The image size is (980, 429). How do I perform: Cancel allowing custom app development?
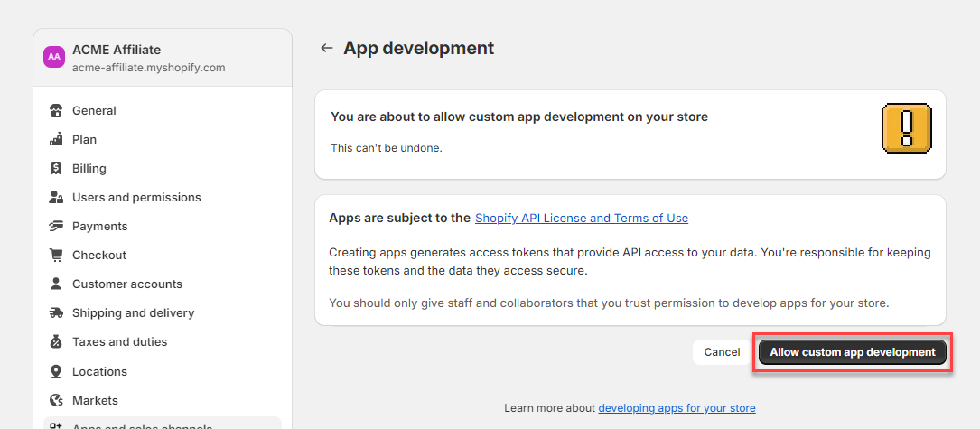click(x=722, y=352)
